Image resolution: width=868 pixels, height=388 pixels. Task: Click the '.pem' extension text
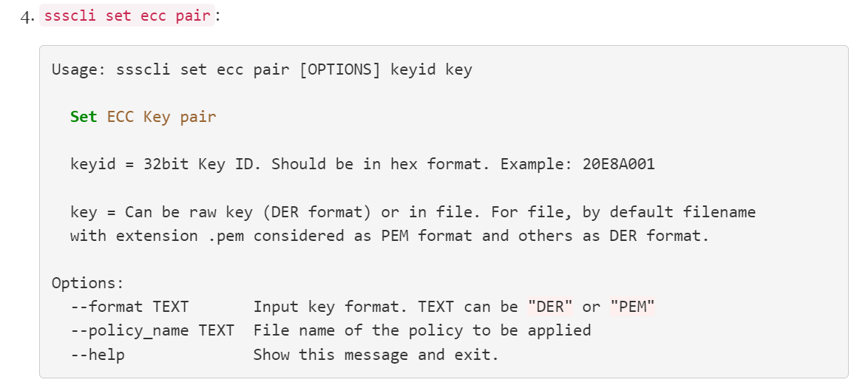pos(226,236)
